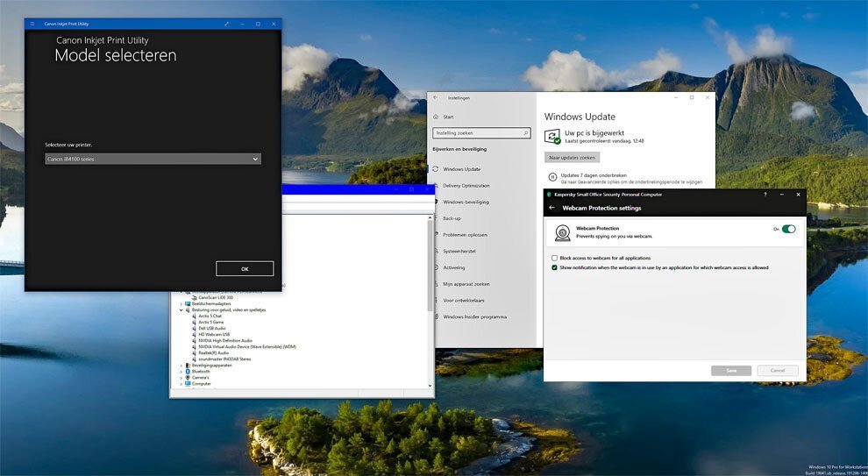This screenshot has width=868, height=476.
Task: Maximize the Instellingen window
Action: click(x=692, y=97)
